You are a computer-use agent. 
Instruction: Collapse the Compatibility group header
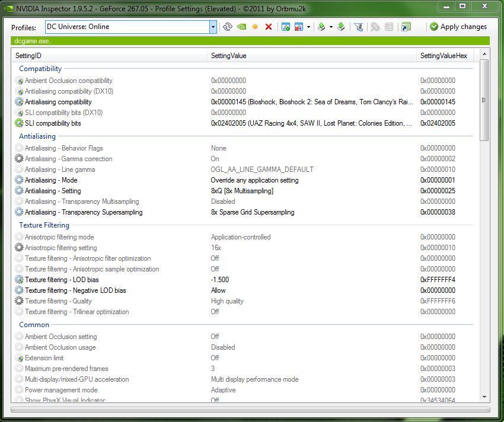coord(40,69)
